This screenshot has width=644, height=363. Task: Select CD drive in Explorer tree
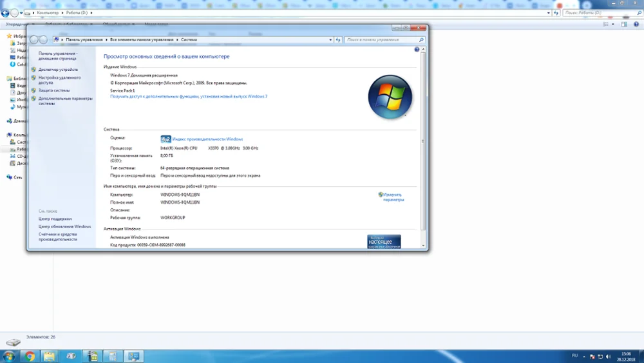[18, 156]
